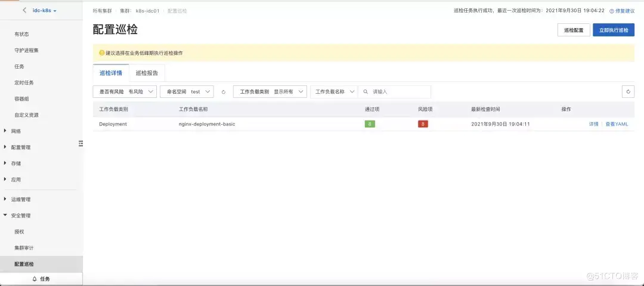This screenshot has width=644, height=286.
Task: Open 自定义资源 in the sidebar
Action: pyautogui.click(x=26, y=115)
